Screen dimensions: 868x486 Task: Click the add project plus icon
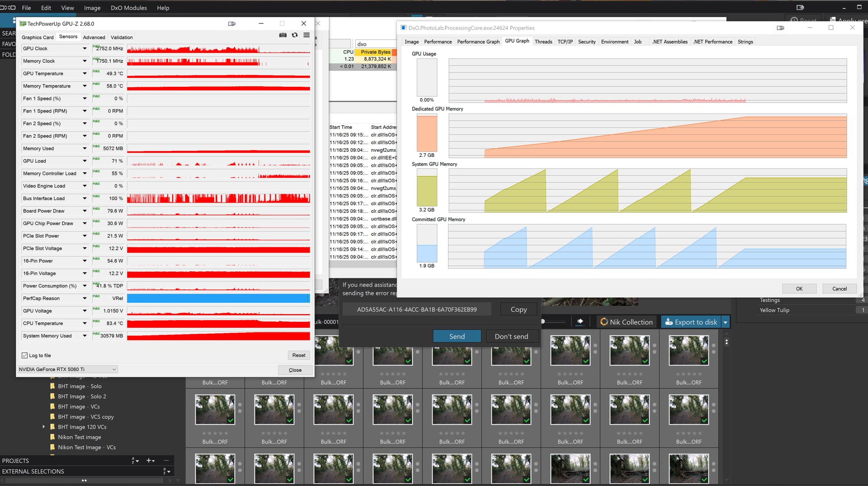pos(149,460)
